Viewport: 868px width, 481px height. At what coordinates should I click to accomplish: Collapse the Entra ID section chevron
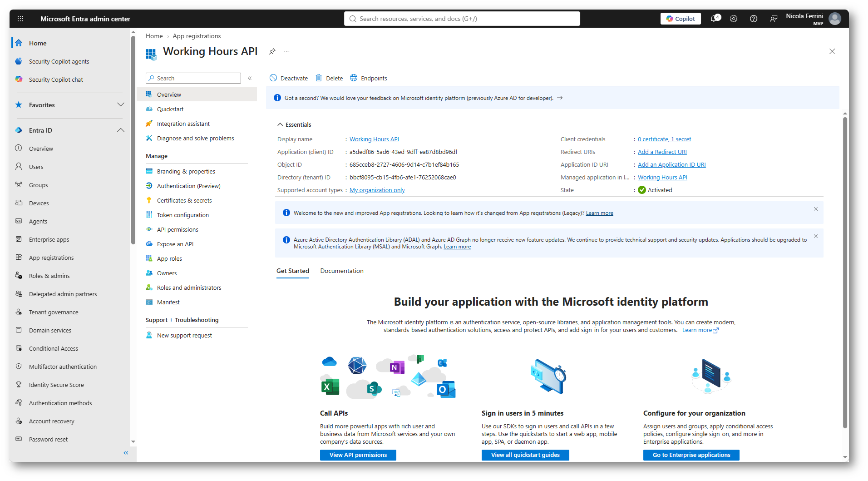tap(121, 130)
